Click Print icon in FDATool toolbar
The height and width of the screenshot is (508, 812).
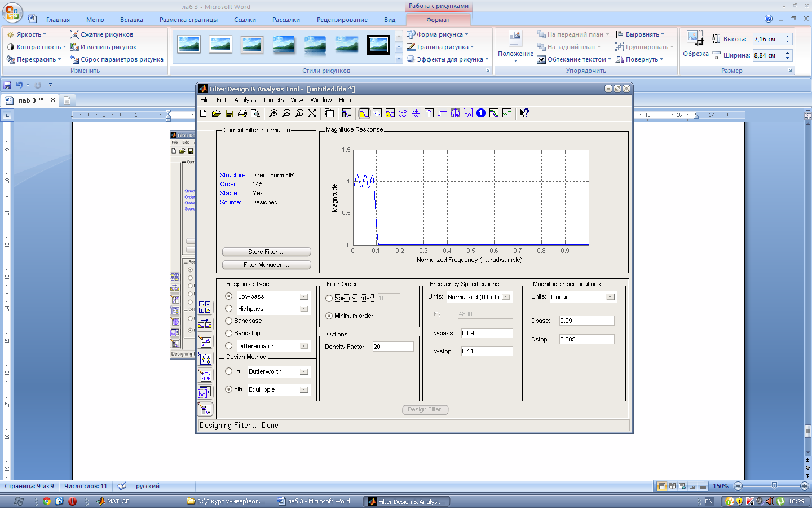242,113
